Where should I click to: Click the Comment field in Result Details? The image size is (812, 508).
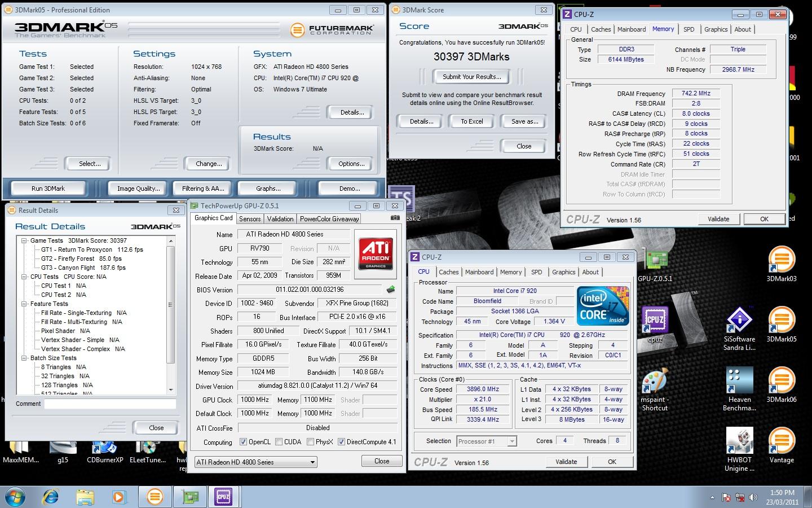point(110,404)
